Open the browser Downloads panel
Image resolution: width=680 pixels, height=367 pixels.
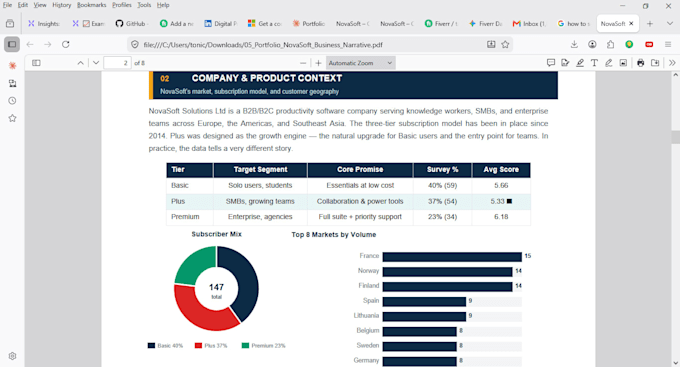[574, 44]
